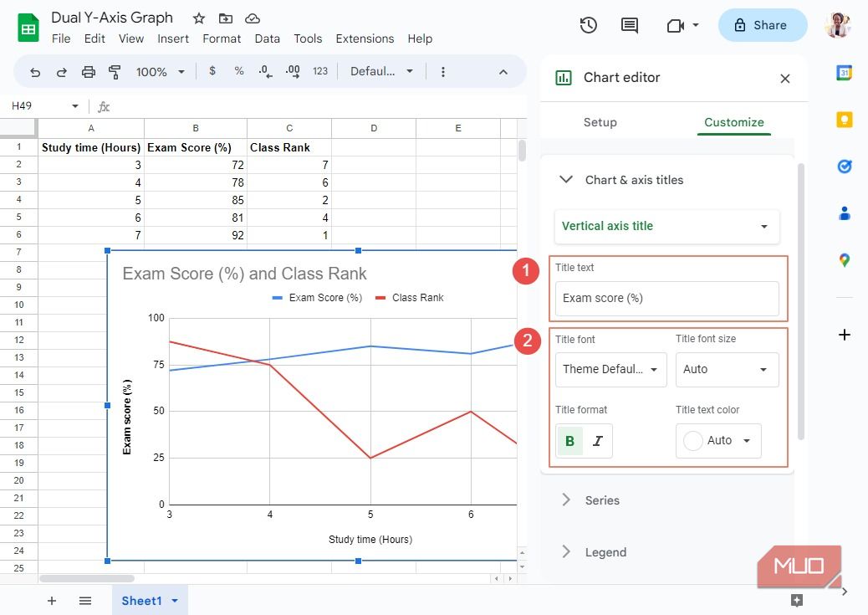The width and height of the screenshot is (868, 615).
Task: Click the Share button
Action: coord(762,25)
